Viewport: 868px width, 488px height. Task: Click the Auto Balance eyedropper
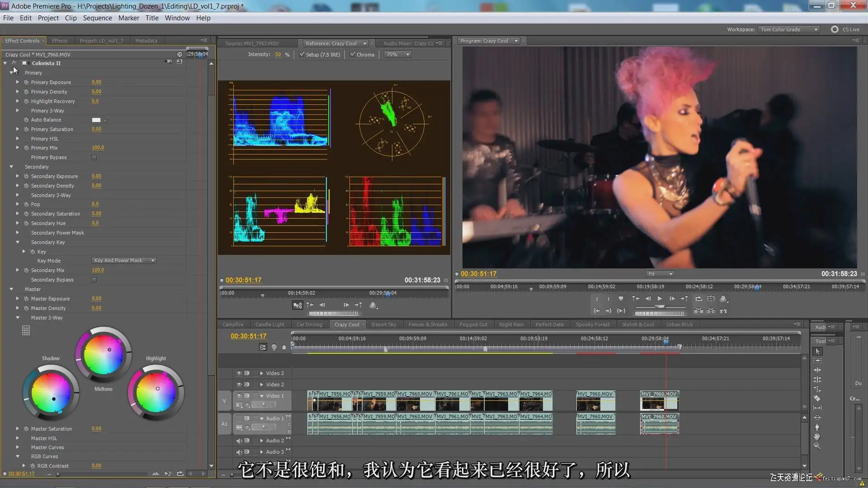pos(106,120)
